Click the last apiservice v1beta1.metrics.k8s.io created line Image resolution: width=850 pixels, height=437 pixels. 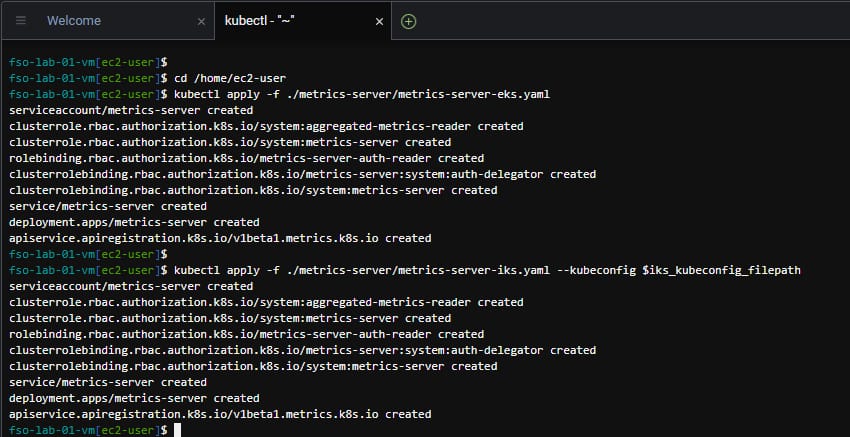coord(220,413)
